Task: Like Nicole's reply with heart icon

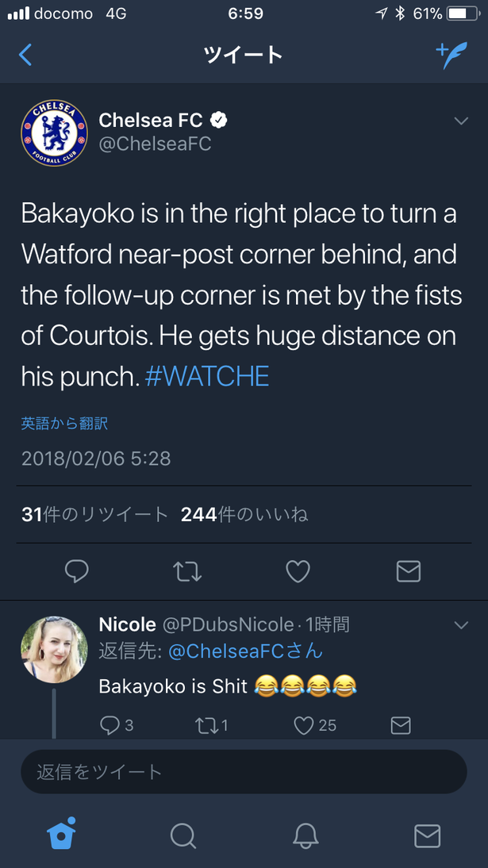Action: point(315,725)
